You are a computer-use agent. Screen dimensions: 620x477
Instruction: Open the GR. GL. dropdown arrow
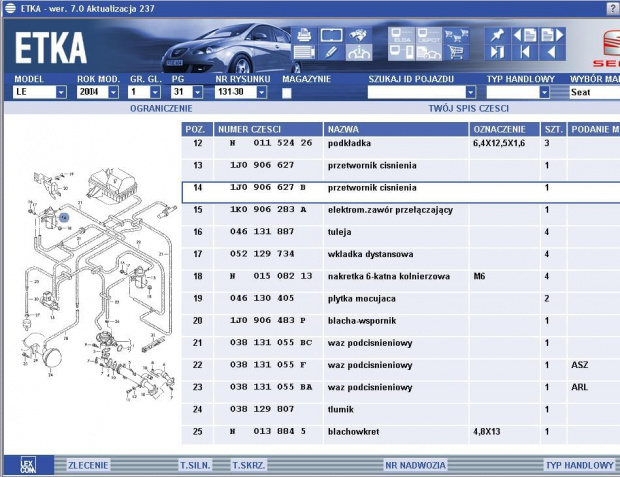click(155, 93)
